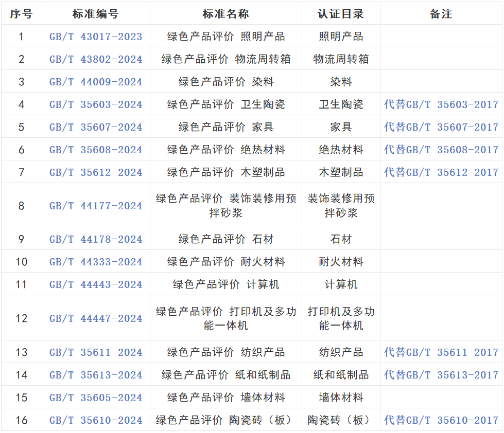Screen dimensions: 504x433
Task: Click the GB/T 44447-2024 printer standard link
Action: [x=96, y=318]
